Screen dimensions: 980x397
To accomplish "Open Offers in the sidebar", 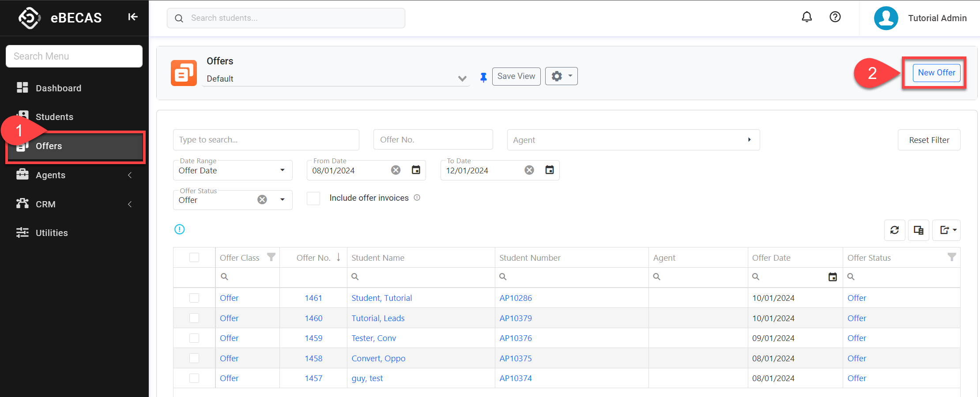I will pos(75,146).
